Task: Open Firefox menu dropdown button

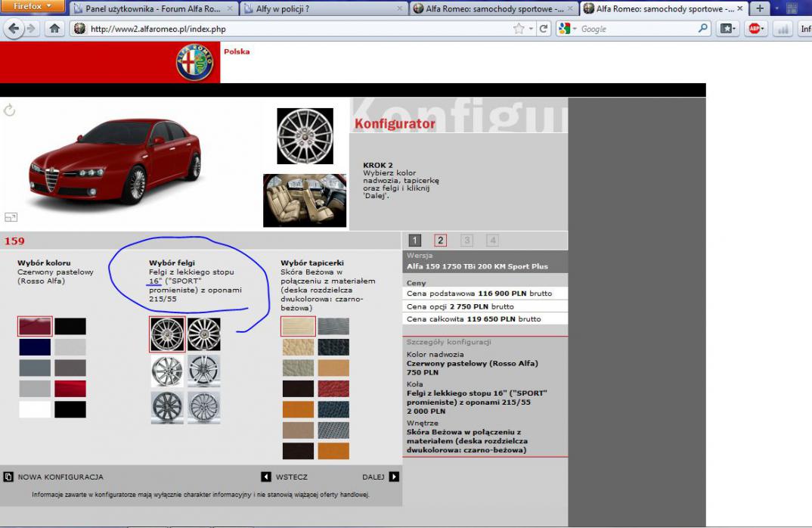Action: (x=32, y=6)
